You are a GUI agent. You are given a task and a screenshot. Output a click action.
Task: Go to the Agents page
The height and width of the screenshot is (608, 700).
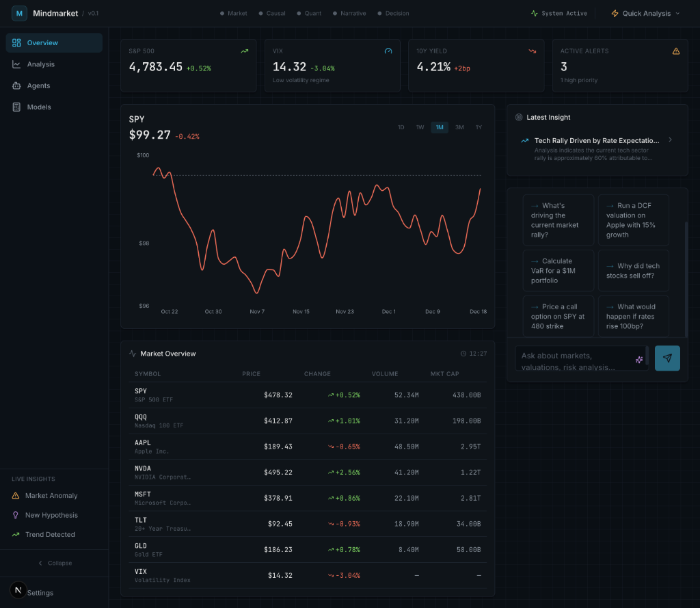pos(55,85)
